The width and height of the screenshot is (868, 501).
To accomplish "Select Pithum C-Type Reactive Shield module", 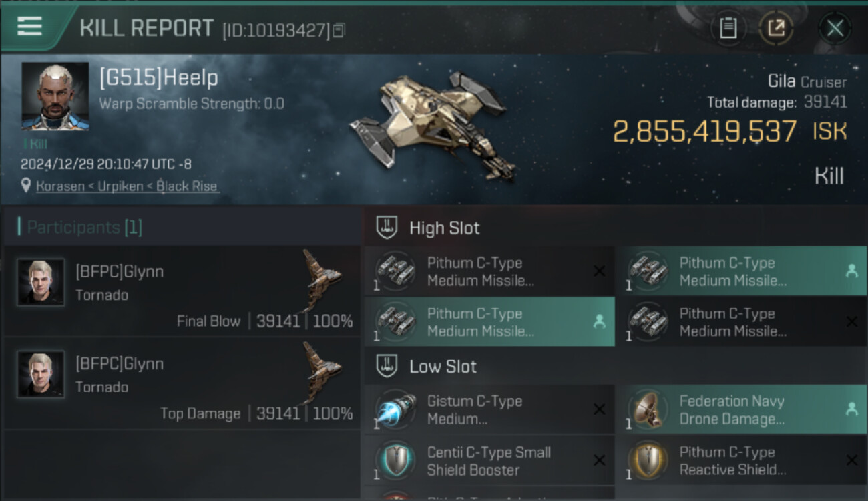I will [x=741, y=461].
